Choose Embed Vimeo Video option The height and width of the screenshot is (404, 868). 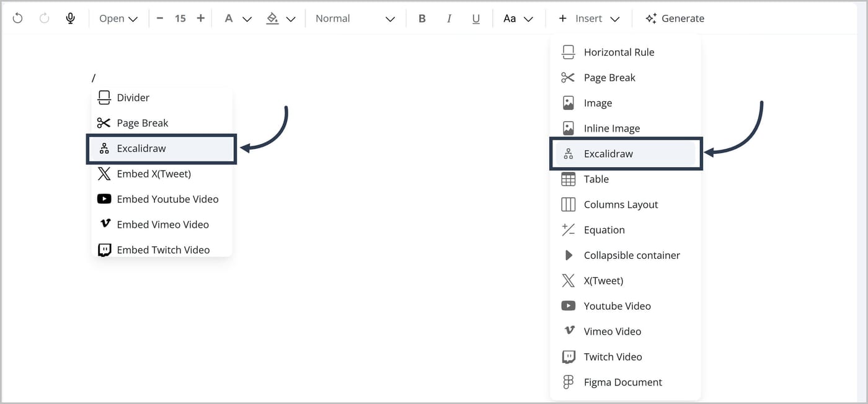click(162, 225)
